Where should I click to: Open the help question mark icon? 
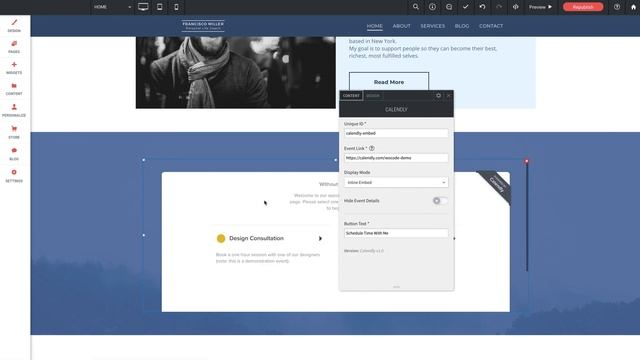tap(617, 7)
